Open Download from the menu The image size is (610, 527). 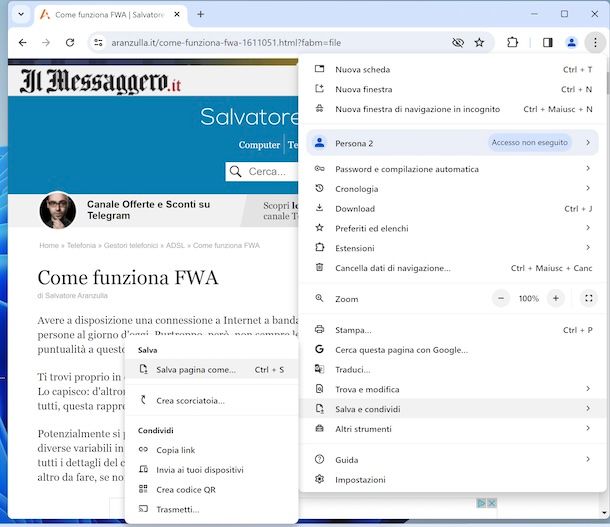coord(453,209)
